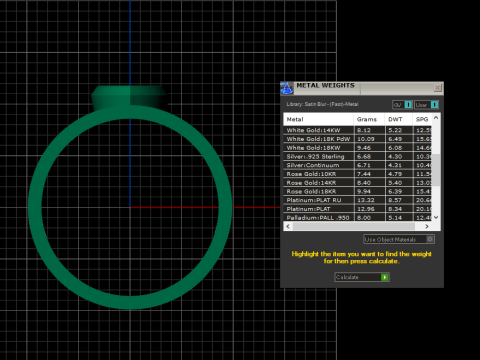Select the White Gold:18K PdW row
This screenshot has width=480, height=360.
(x=358, y=139)
